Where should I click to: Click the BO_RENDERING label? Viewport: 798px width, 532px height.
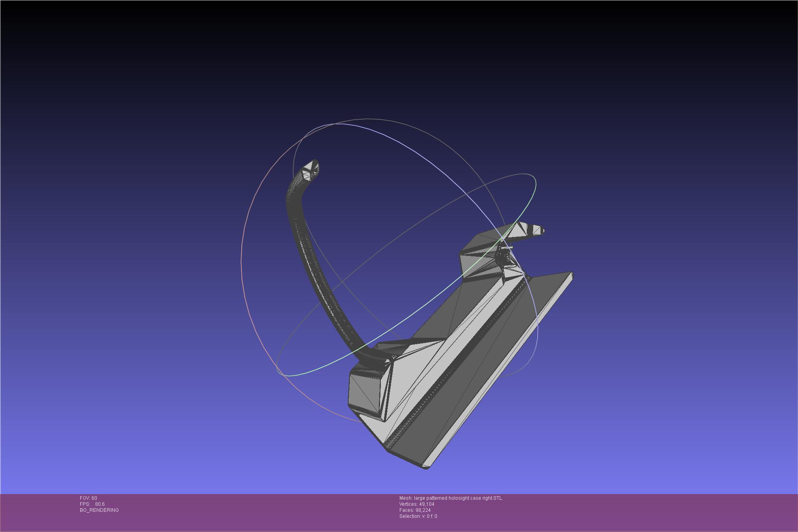coord(99,510)
